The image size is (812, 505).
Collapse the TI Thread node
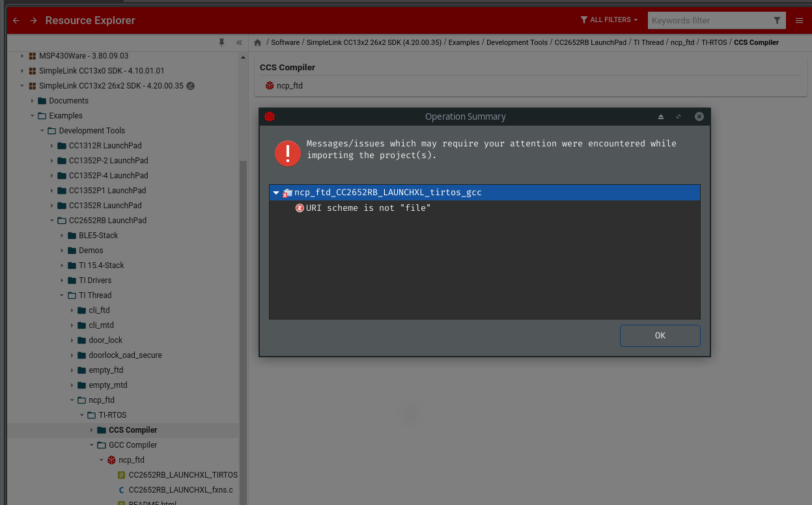coord(62,295)
